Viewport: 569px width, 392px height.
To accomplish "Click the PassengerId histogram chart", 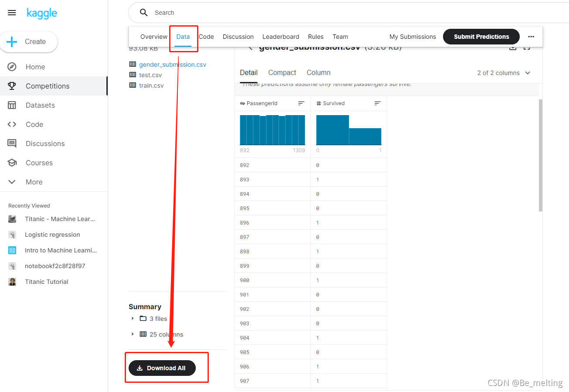I will pyautogui.click(x=273, y=130).
